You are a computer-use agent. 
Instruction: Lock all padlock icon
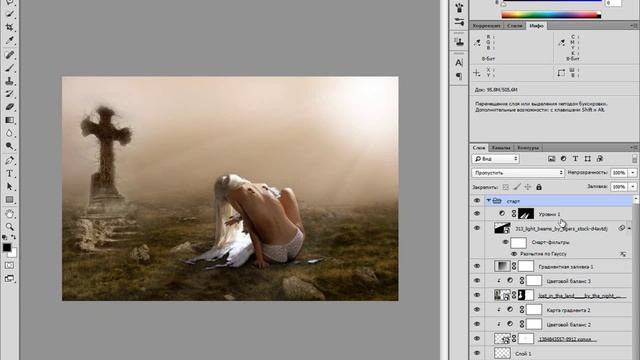click(x=539, y=187)
